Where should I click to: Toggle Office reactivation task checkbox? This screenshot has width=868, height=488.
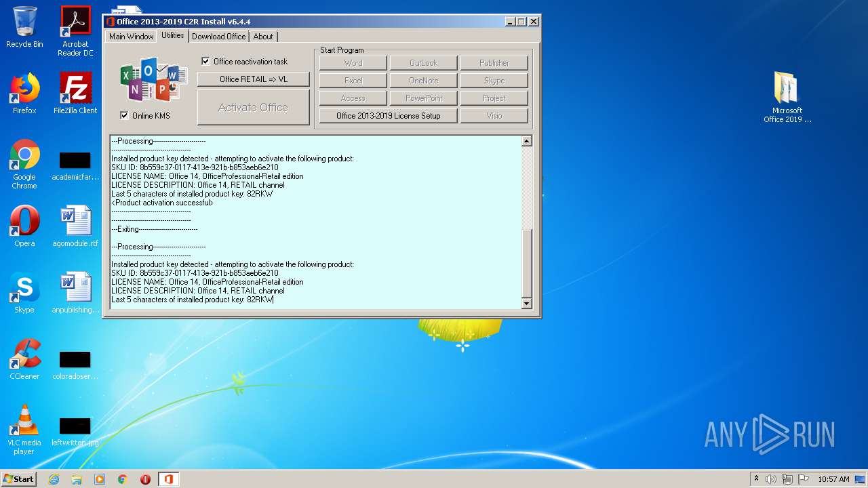[205, 62]
